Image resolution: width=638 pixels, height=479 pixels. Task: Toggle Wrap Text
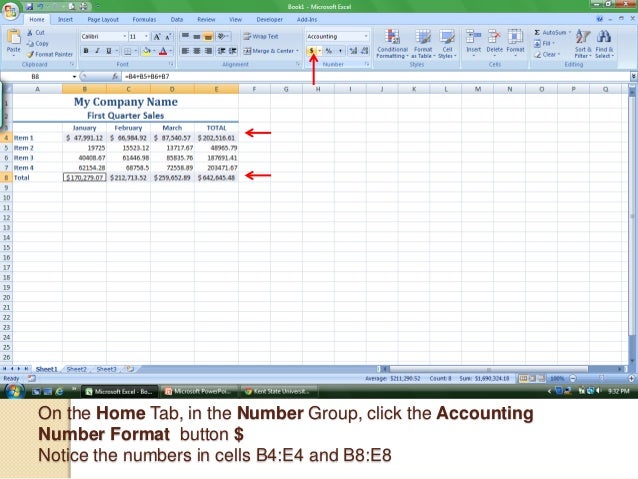[x=261, y=36]
